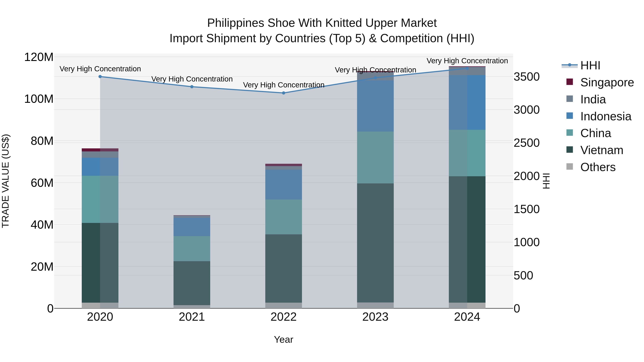Click the Very High Concentration label above 2022

pyautogui.click(x=284, y=85)
